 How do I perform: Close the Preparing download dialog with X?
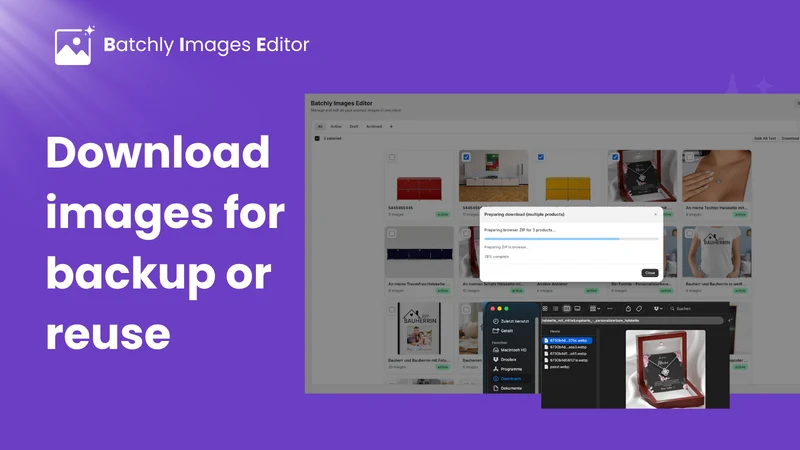point(656,214)
